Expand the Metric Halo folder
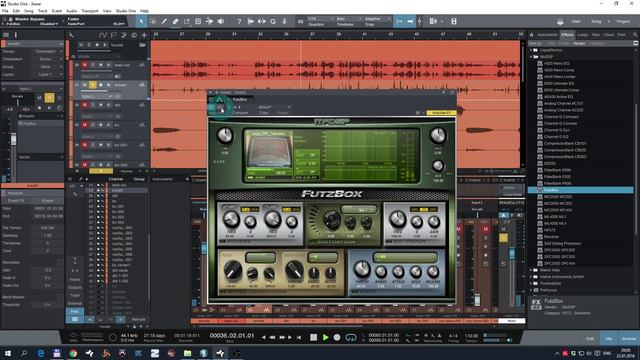 532,270
